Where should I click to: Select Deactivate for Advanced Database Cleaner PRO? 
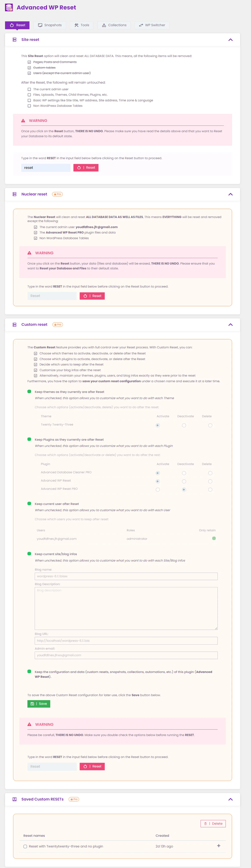[184, 473]
